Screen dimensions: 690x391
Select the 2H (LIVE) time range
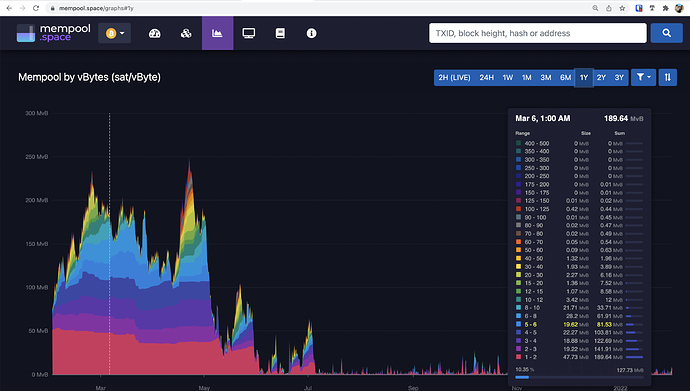[454, 77]
